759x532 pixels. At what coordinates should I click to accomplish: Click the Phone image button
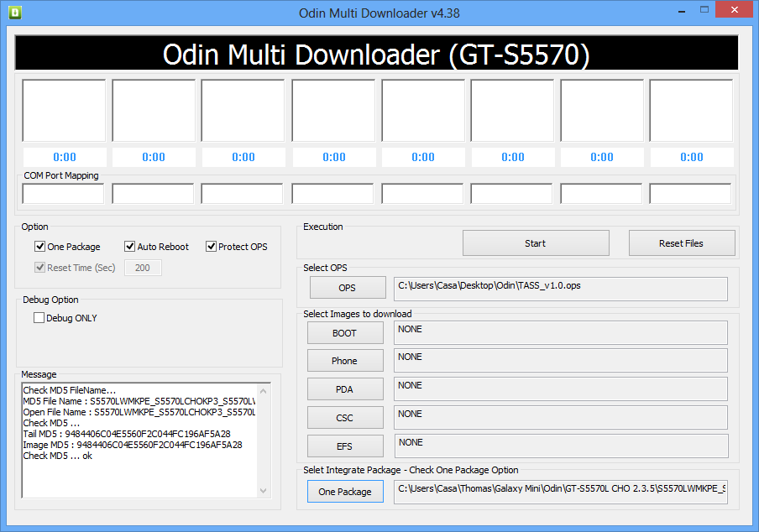[344, 361]
